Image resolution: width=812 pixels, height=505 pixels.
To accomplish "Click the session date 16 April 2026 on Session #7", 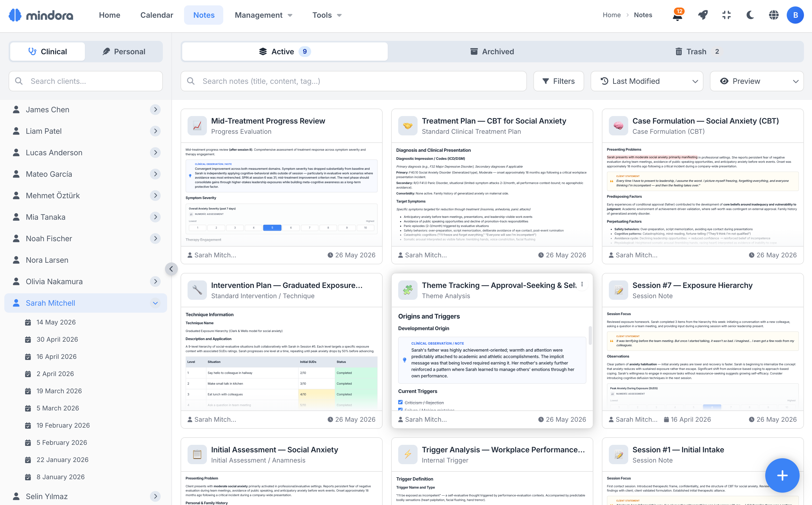I will 687,420.
